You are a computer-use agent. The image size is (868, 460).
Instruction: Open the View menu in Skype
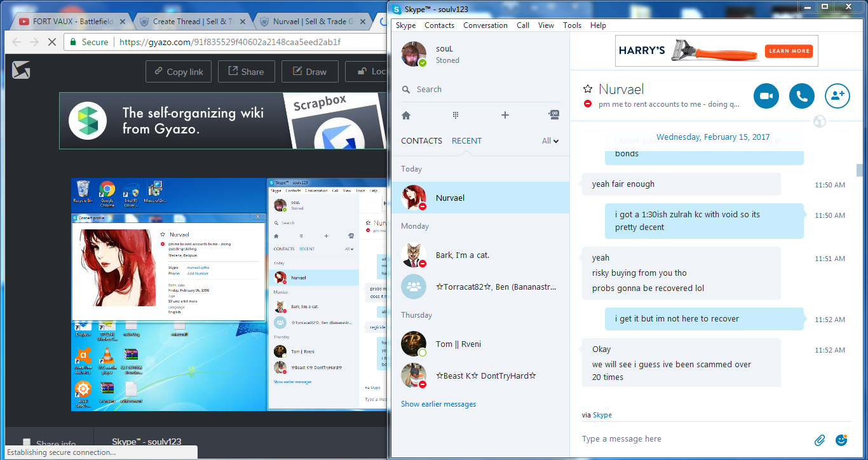pos(546,25)
